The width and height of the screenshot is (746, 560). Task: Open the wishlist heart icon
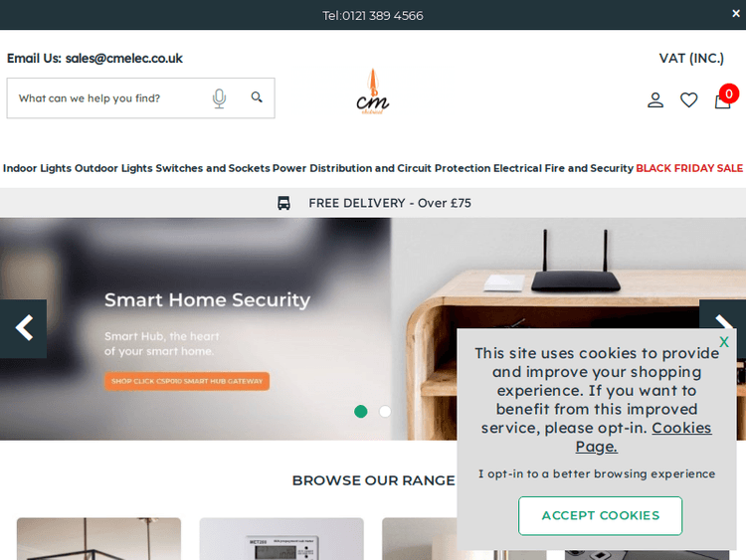click(x=688, y=99)
